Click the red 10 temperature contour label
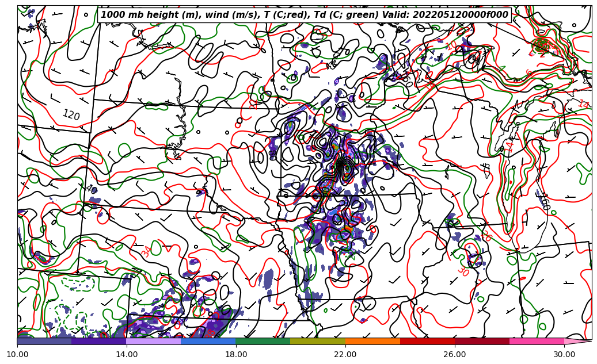597x364 pixels. [x=451, y=45]
